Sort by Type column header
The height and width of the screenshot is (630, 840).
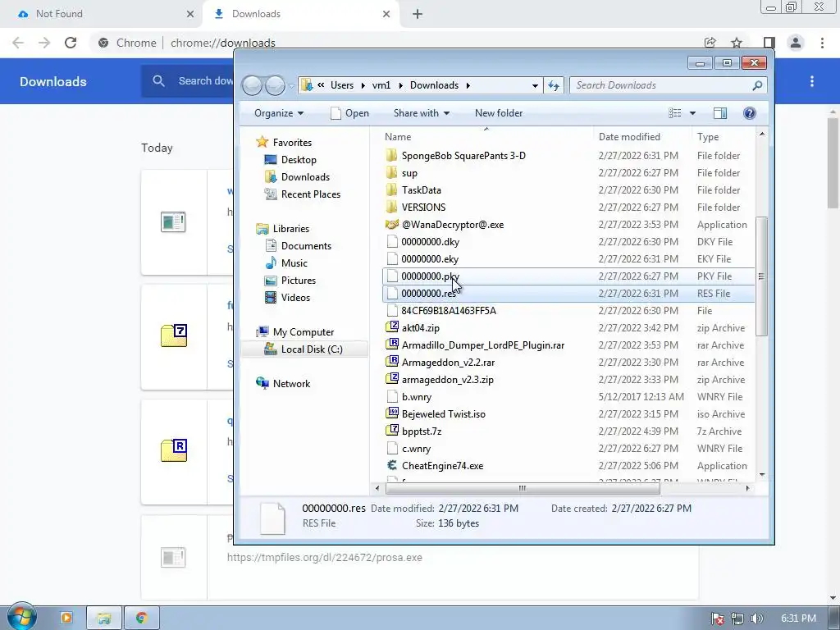(x=724, y=137)
